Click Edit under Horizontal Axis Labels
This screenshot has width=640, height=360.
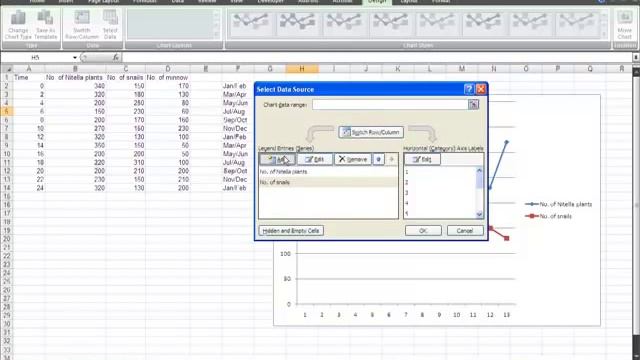click(422, 159)
